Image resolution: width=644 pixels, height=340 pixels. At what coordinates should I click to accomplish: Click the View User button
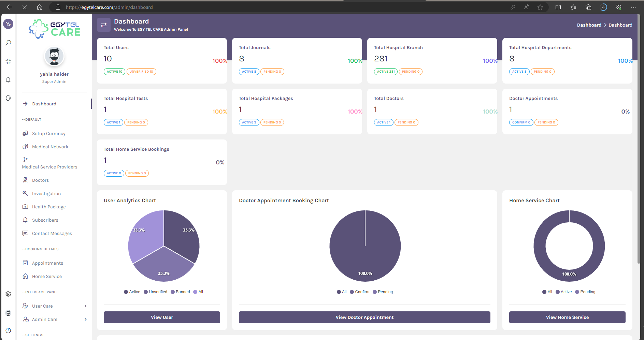point(162,317)
